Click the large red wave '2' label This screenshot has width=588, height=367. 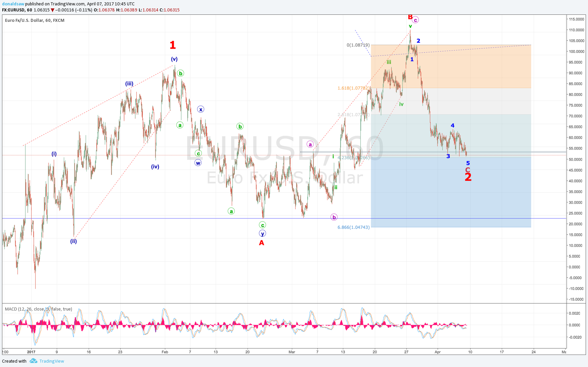point(468,177)
